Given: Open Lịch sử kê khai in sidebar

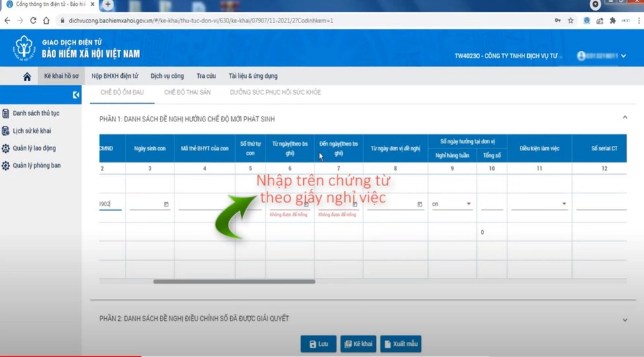Looking at the screenshot, I should tap(32, 131).
